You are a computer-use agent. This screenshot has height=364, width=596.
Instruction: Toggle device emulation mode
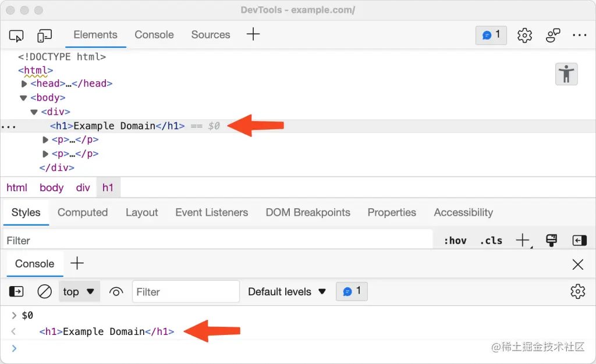pyautogui.click(x=44, y=35)
